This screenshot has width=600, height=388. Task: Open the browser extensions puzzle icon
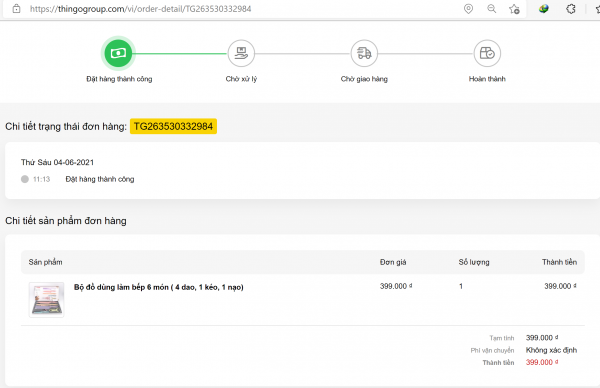coord(571,8)
